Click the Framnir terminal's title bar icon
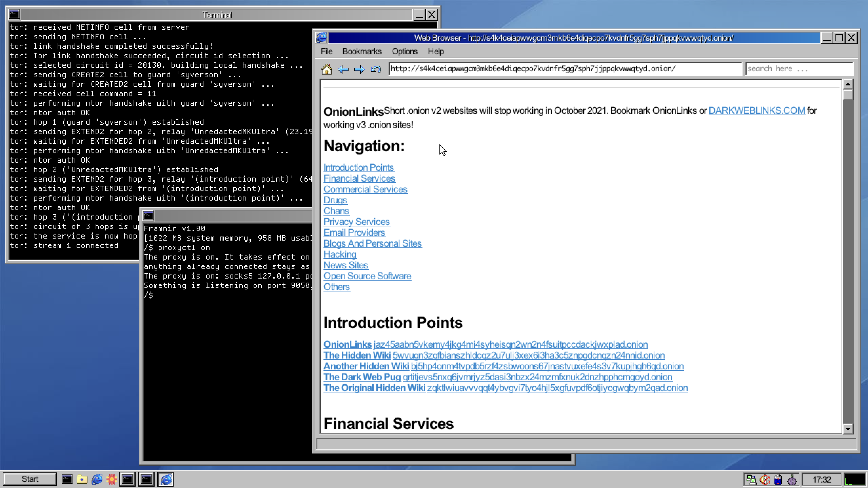Viewport: 868px width, 488px height. [148, 216]
